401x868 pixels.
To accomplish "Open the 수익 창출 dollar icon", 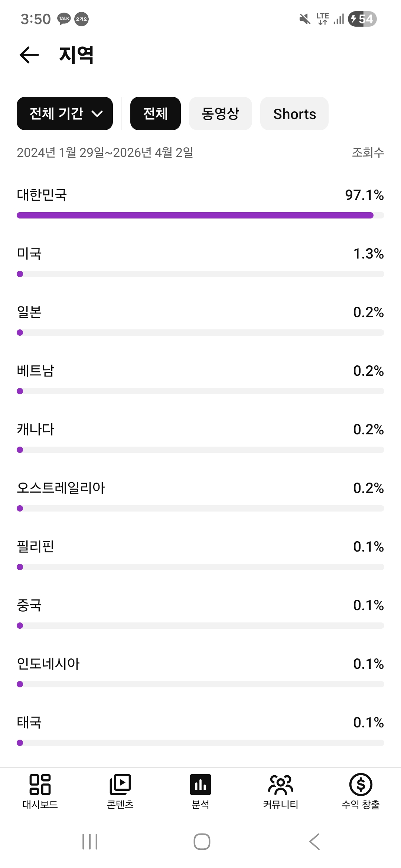I will tap(361, 785).
